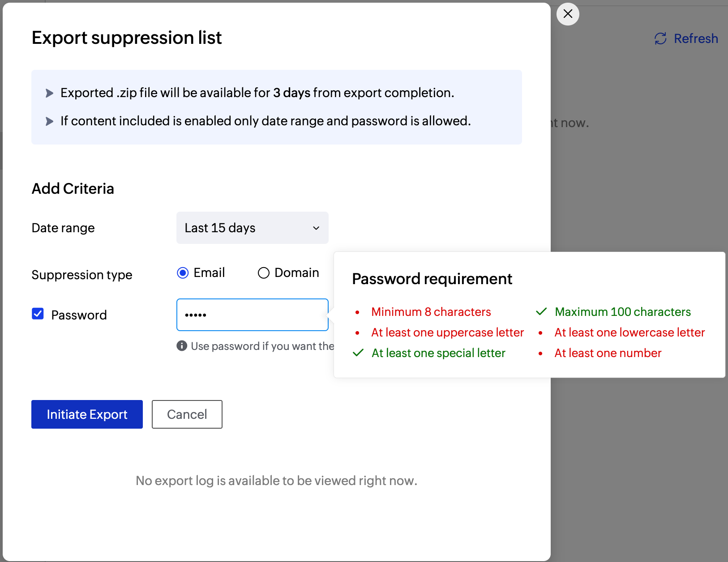The image size is (728, 562).
Task: Cancel the export dialog
Action: [x=187, y=414]
